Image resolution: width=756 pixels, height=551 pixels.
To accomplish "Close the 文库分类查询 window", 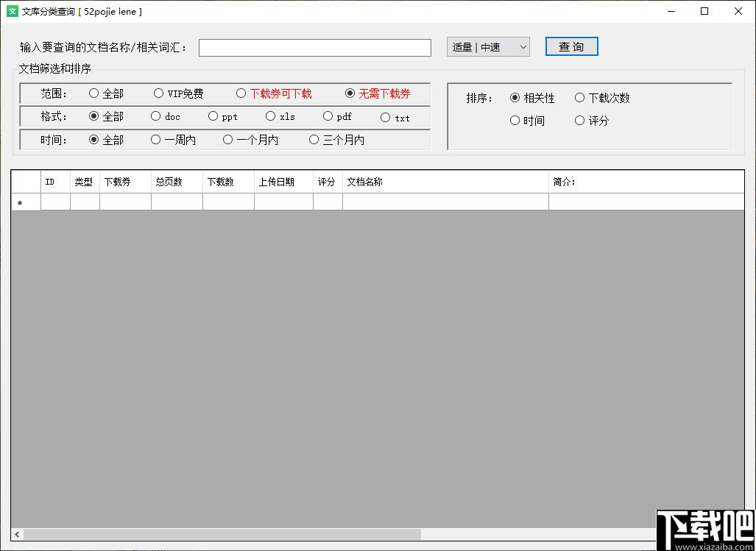I will (x=738, y=12).
